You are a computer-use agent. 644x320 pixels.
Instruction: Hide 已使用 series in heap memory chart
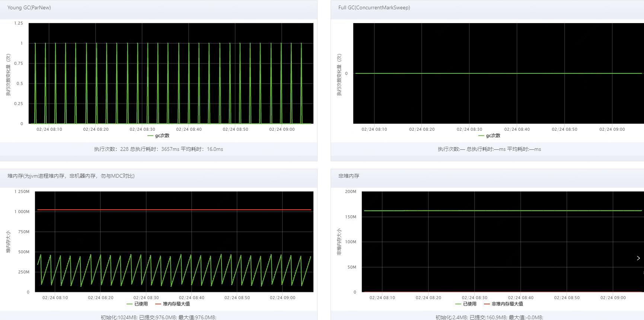(x=137, y=304)
